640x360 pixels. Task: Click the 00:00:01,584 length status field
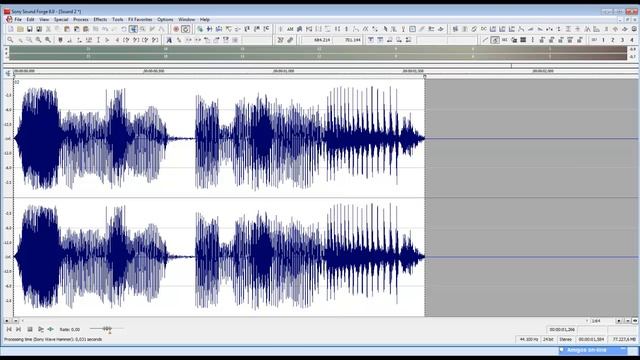[x=591, y=339]
